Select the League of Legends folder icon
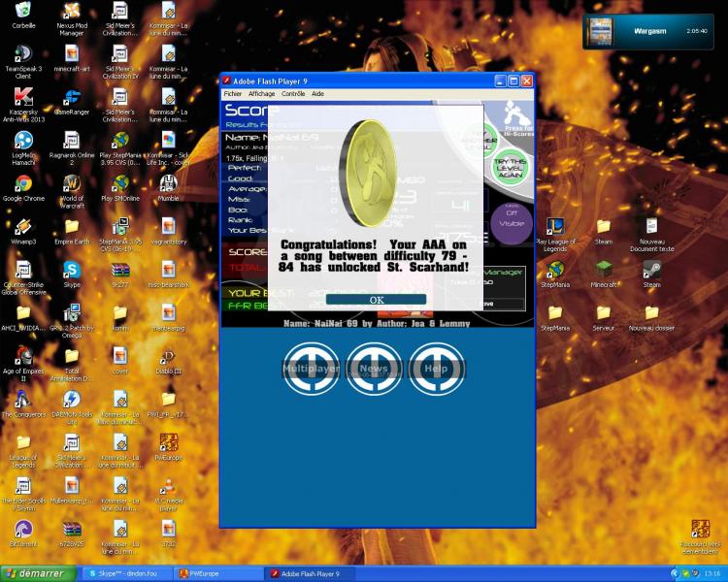 click(x=23, y=451)
